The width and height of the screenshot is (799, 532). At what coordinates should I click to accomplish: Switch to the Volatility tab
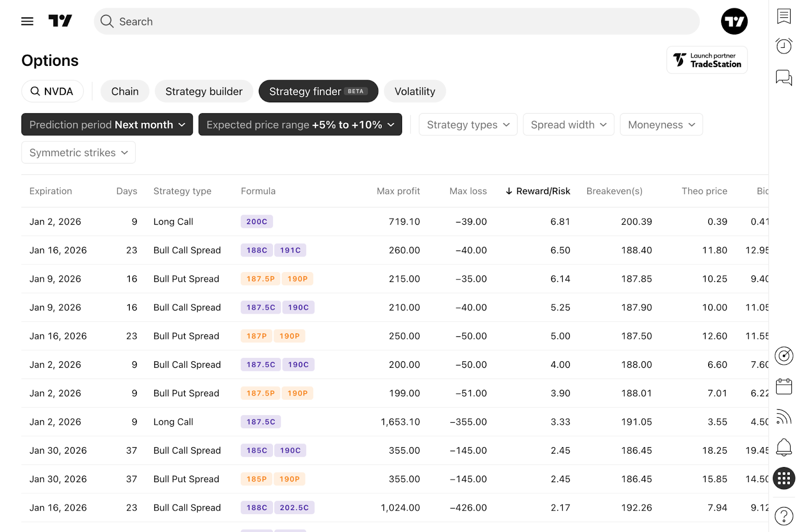414,91
